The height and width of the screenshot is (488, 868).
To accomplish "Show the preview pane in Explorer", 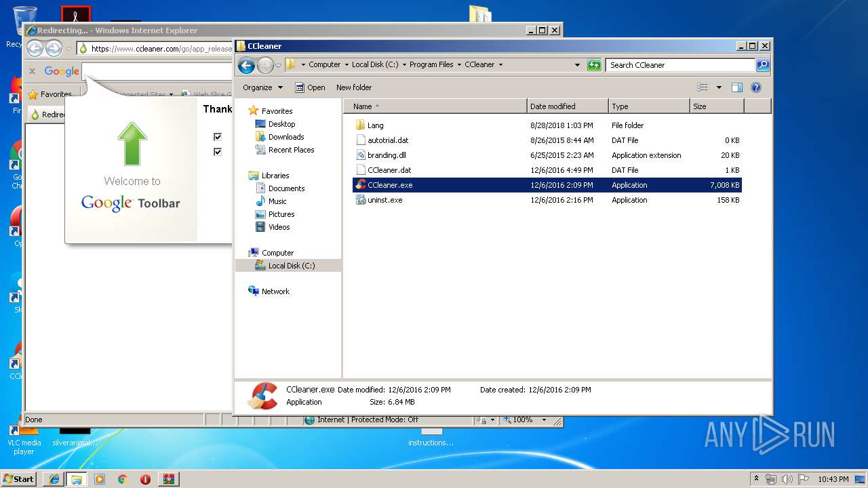I will (737, 87).
